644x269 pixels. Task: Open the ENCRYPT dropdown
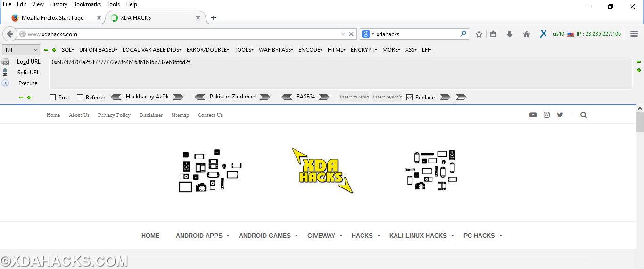[x=364, y=50]
